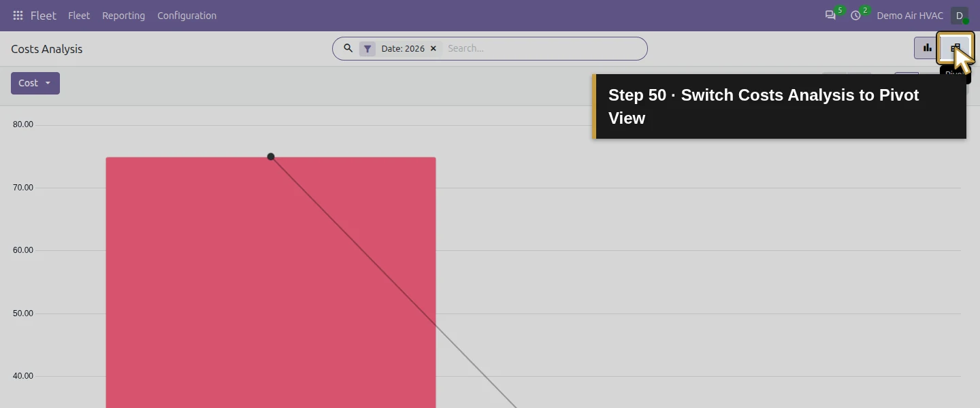Open the user avatar D menu

tap(959, 16)
